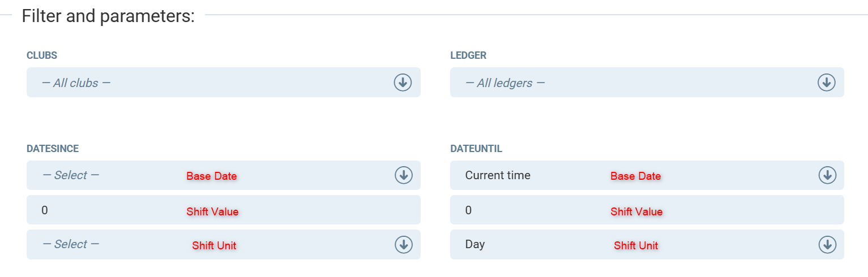The height and width of the screenshot is (277, 868).
Task: Click the DATESINCE field label
Action: click(x=53, y=149)
